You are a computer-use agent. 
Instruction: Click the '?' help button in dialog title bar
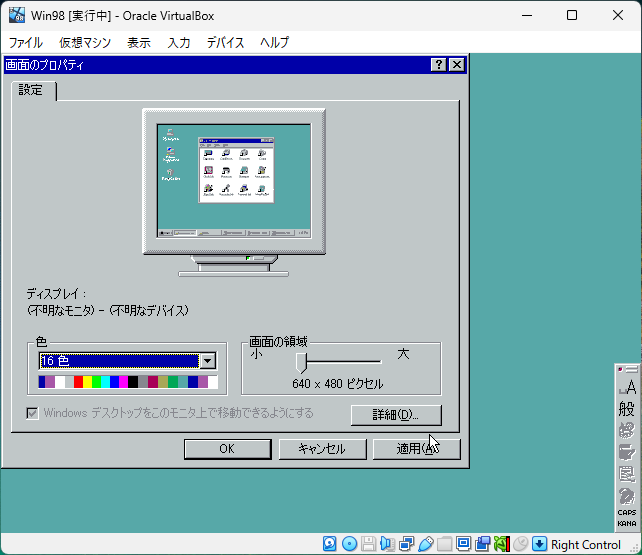tap(439, 64)
